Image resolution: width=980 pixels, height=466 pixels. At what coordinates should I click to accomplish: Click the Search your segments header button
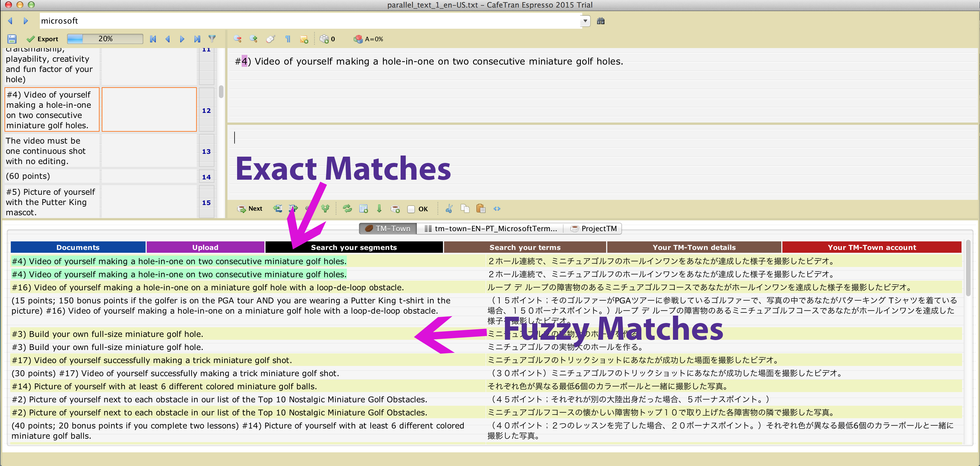click(354, 247)
